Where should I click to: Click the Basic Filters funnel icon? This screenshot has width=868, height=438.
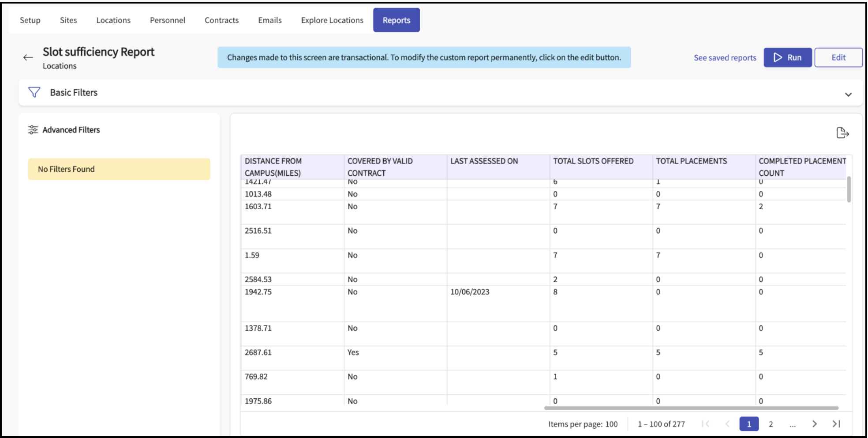(x=34, y=92)
